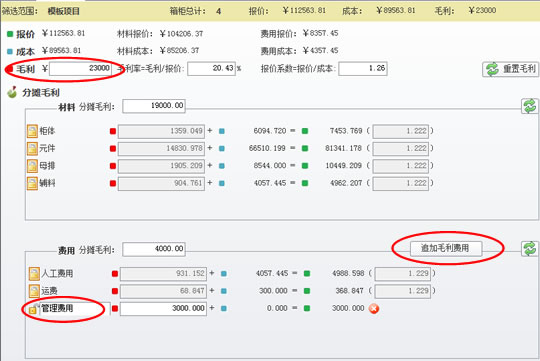This screenshot has height=361, width=540.
Task: Click the 材料 分摊毛利 value field
Action: click(x=154, y=106)
